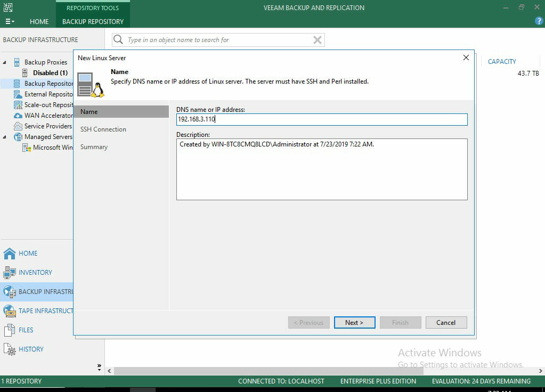Switch to the Backup Repository ribbon tab

tap(93, 21)
